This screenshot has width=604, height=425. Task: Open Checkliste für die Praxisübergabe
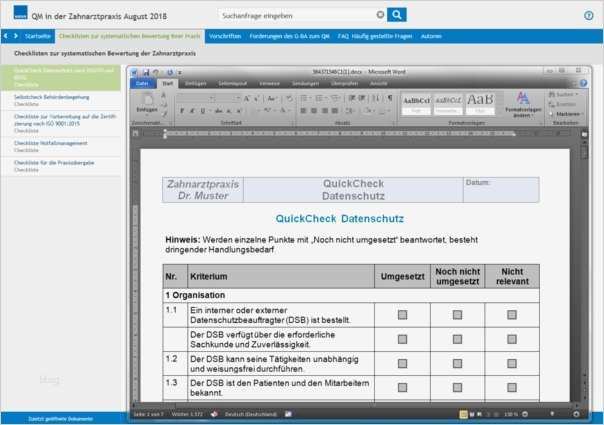click(x=61, y=166)
